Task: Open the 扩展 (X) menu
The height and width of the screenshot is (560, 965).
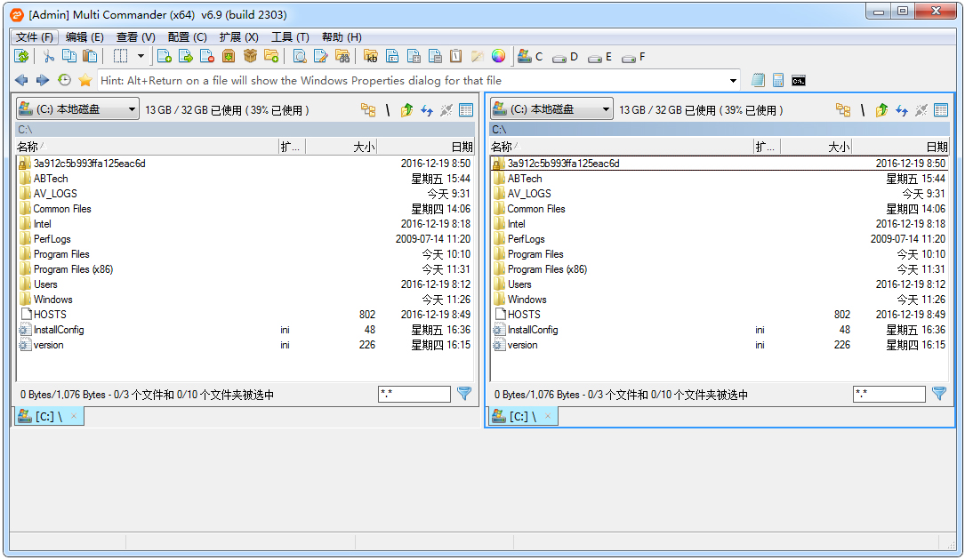Action: 238,37
